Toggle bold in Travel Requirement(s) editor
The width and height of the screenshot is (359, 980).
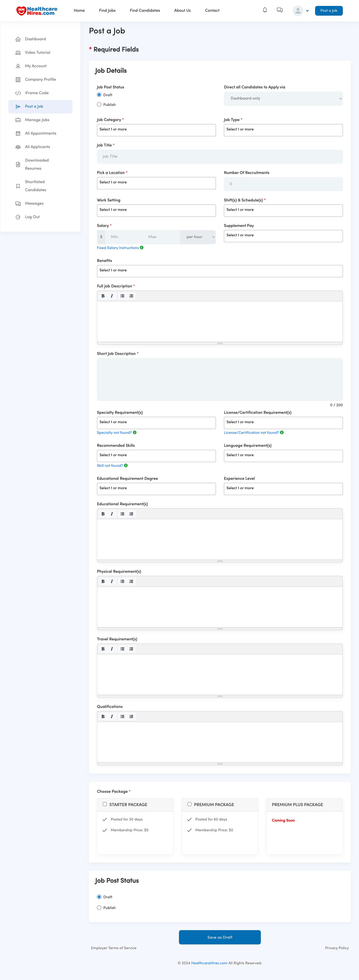point(103,649)
